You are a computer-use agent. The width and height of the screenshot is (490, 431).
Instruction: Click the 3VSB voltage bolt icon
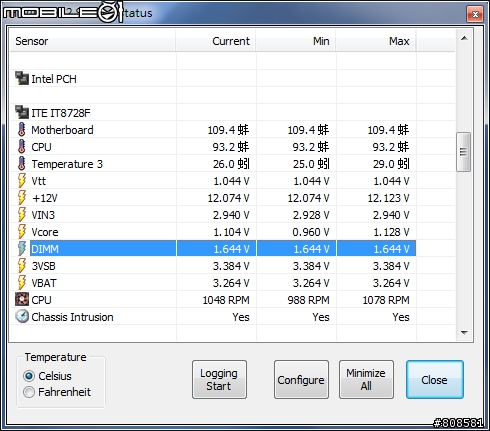pos(22,265)
